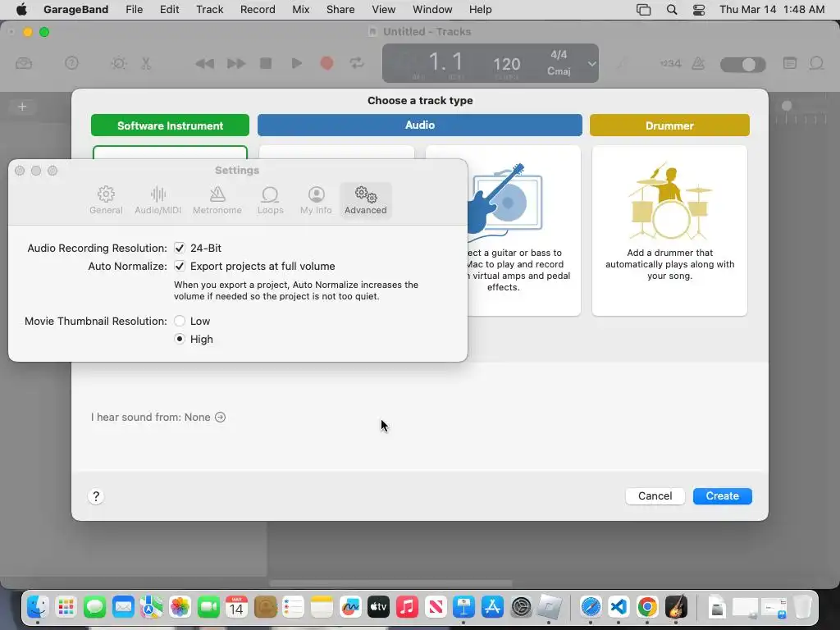The width and height of the screenshot is (840, 630).
Task: Click the add track plus button
Action: (x=22, y=107)
